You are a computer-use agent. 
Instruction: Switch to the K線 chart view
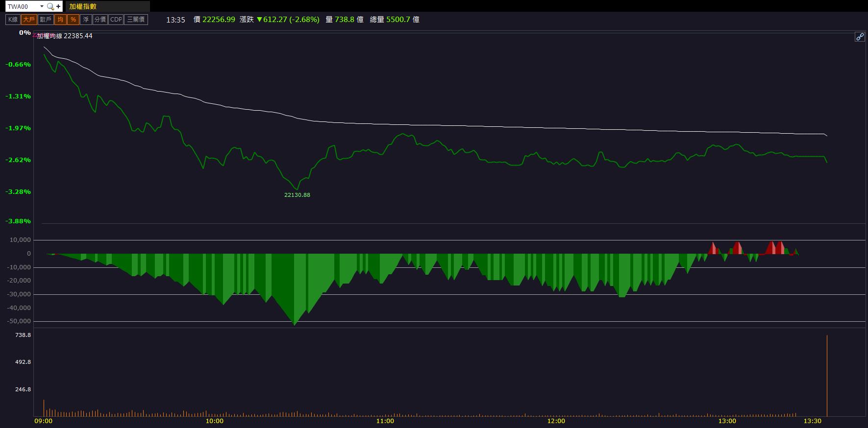13,20
